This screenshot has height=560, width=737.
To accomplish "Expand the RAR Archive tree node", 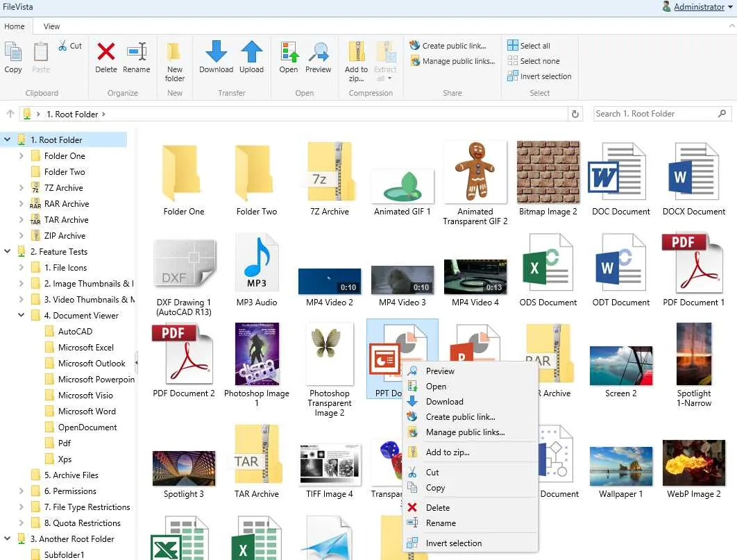I will [x=21, y=203].
